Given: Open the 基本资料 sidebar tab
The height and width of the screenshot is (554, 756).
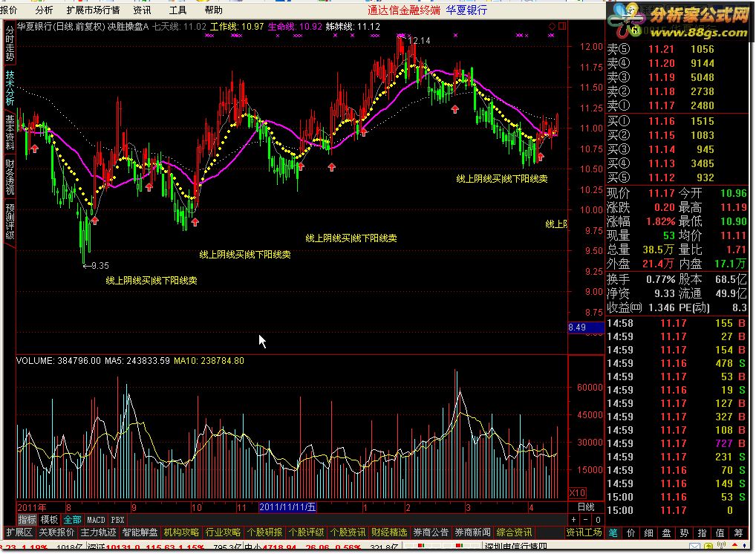Looking at the screenshot, I should tap(10, 133).
